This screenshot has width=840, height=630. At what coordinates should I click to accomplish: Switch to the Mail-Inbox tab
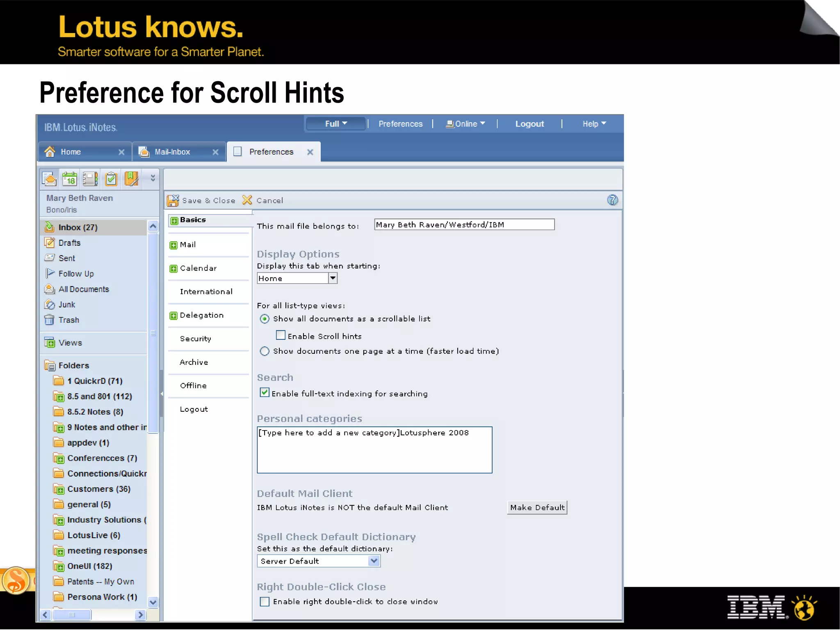click(x=172, y=152)
